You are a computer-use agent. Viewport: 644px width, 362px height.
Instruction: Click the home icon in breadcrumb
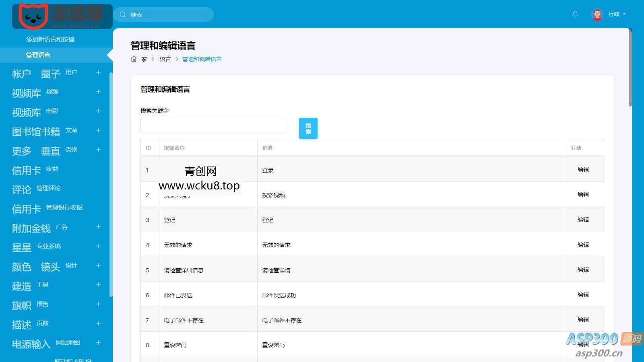(134, 59)
